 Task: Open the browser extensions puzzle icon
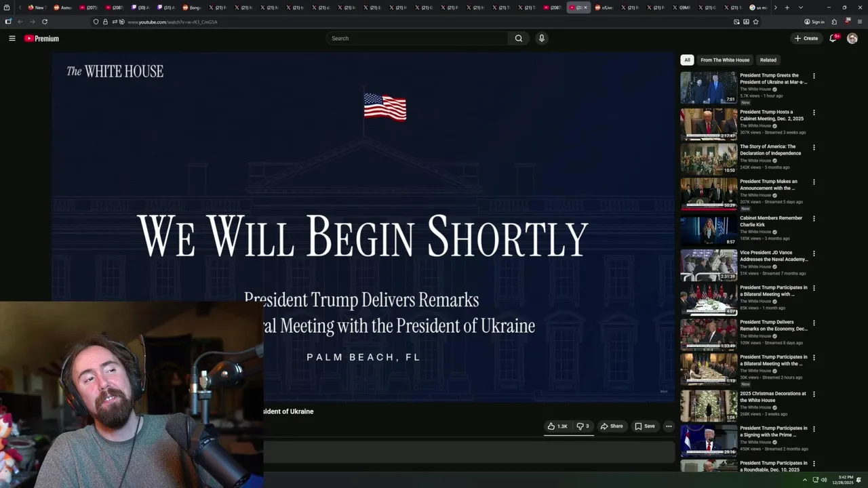coord(834,22)
